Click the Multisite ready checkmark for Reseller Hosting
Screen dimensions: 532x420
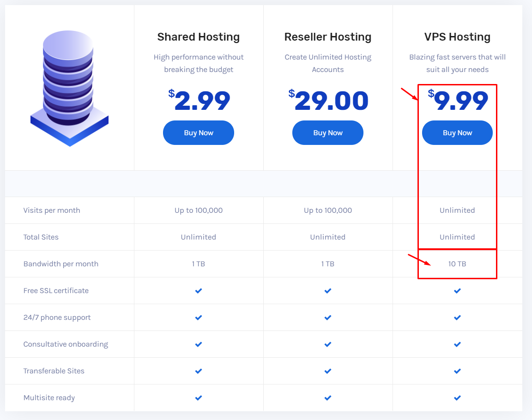click(328, 398)
